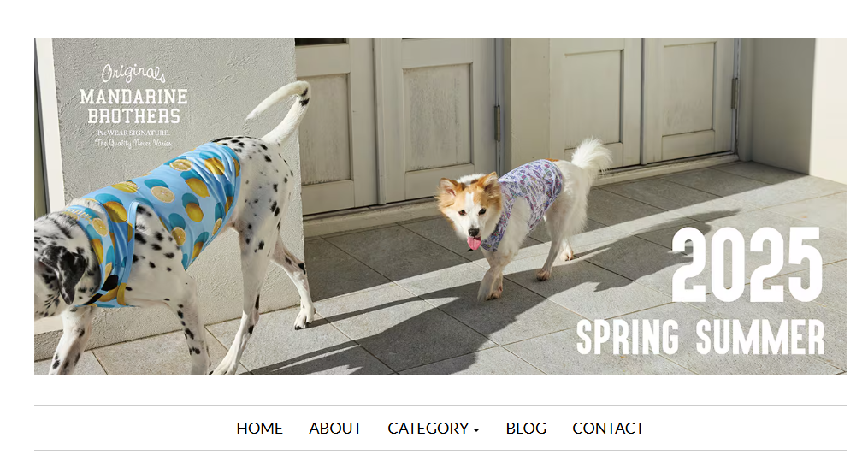The image size is (868, 467).
Task: Click the door hinge between the two dogs
Action: tap(498, 122)
